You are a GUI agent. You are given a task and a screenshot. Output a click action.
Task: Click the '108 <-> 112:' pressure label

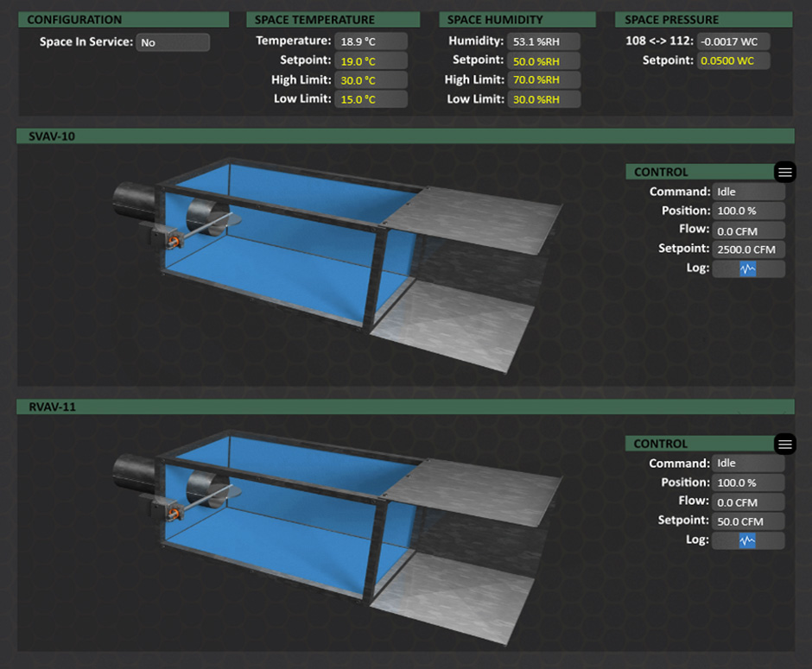click(x=659, y=41)
